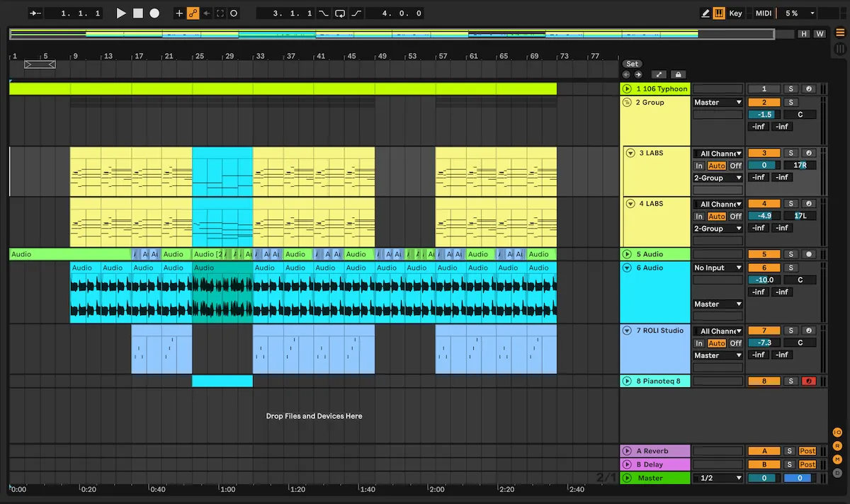This screenshot has height=504, width=850.
Task: Toggle Punch-Out switch icon
Action: point(356,13)
